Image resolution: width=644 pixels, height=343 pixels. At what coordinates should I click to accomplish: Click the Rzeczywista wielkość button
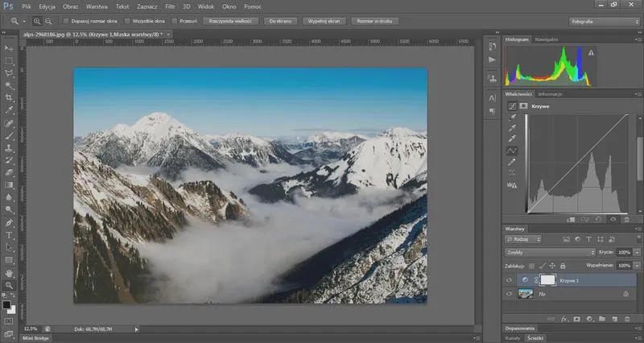[231, 20]
